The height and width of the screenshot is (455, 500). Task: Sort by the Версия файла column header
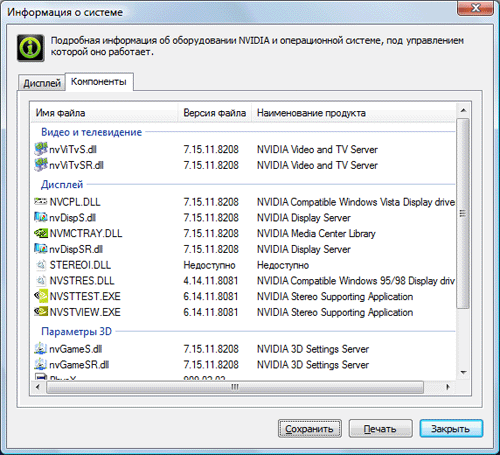215,113
